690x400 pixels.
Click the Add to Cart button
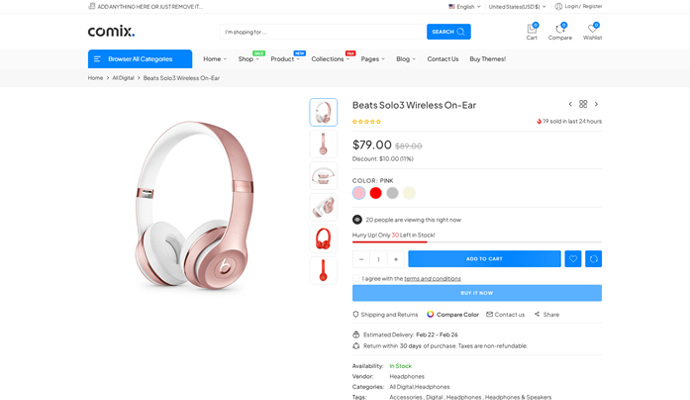485,259
